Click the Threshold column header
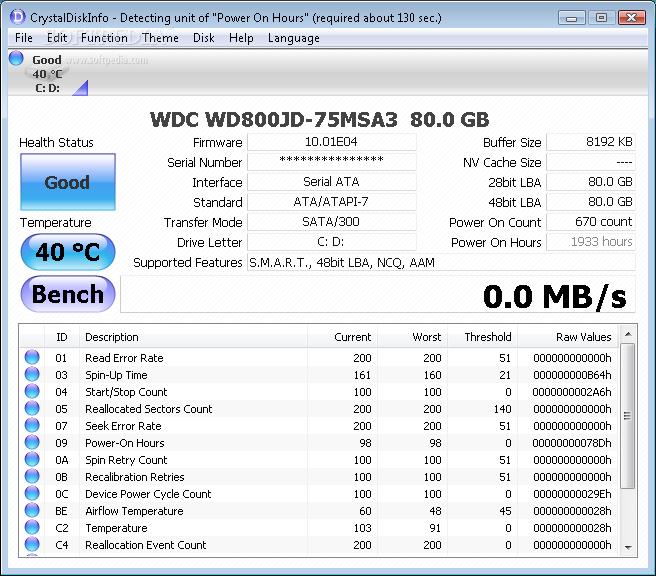656x576 pixels. 483,337
